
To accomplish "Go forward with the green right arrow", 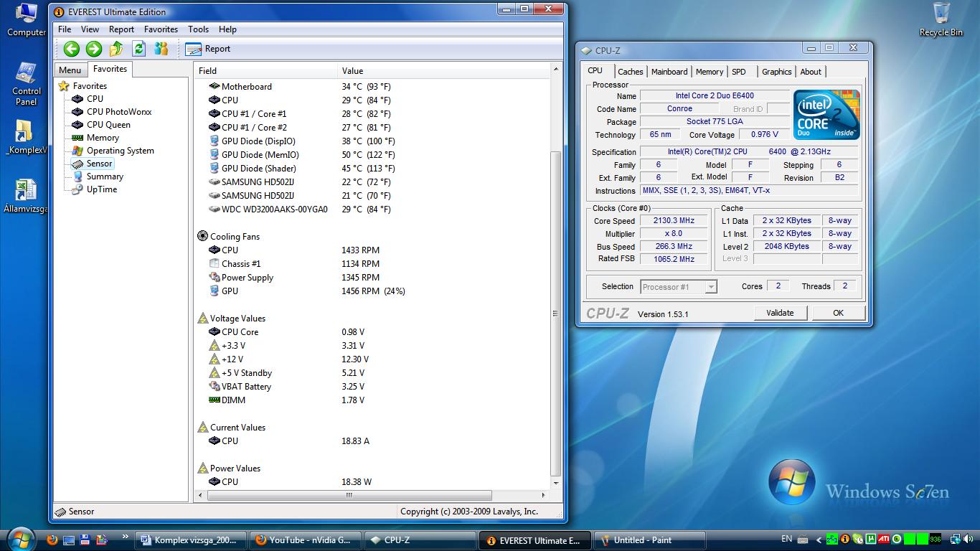I will [94, 49].
